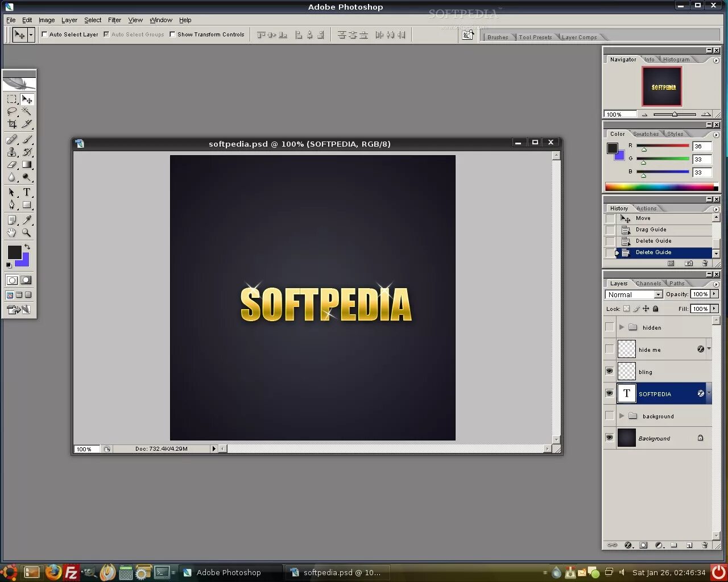Toggle lock transparent pixels in Layers panel

click(x=627, y=309)
